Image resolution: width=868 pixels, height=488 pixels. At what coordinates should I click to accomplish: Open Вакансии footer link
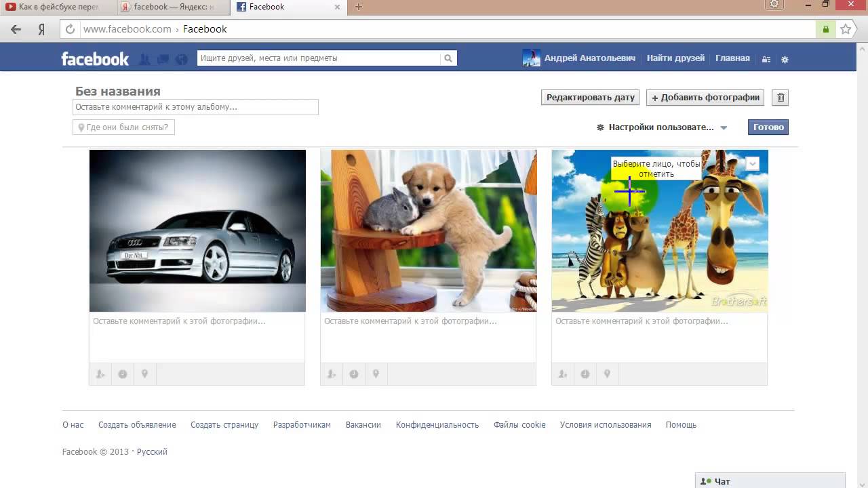click(x=363, y=425)
